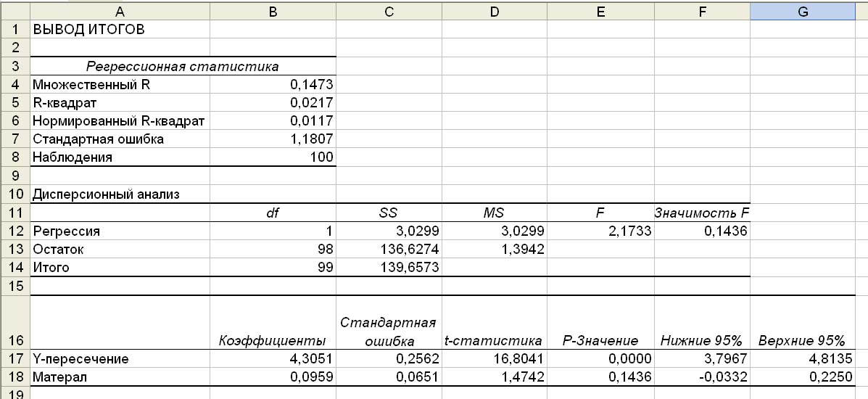
Task: Select intercept upper bound 4,8135
Action: (803, 358)
